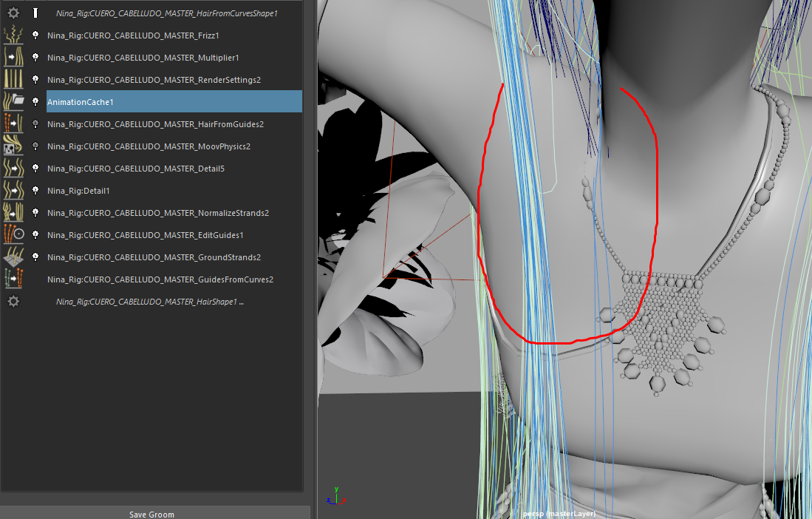The width and height of the screenshot is (812, 519).
Task: Toggle the MoovPhysics2 lightbulb on
Action: click(35, 146)
